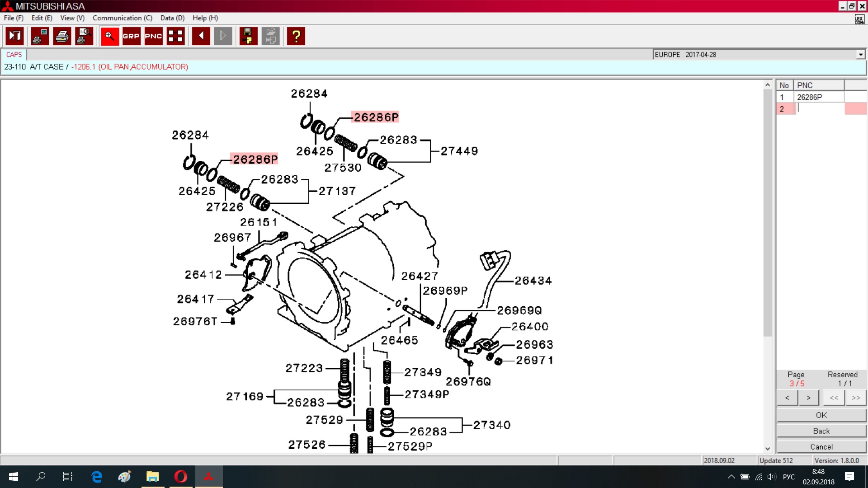Open the Communication menu

pyautogui.click(x=122, y=18)
